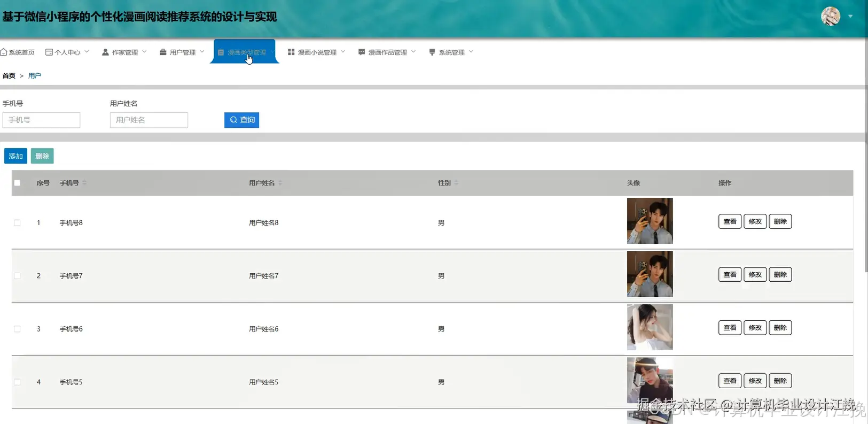The image size is (868, 424).
Task: Click 删除 in the 用户姓名6 row
Action: pyautogui.click(x=780, y=328)
